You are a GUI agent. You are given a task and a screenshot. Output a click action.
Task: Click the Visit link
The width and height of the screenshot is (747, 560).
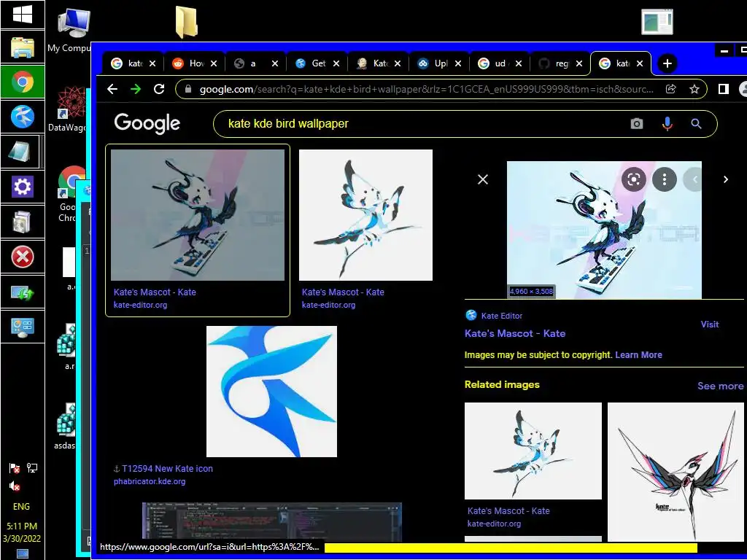tap(709, 324)
